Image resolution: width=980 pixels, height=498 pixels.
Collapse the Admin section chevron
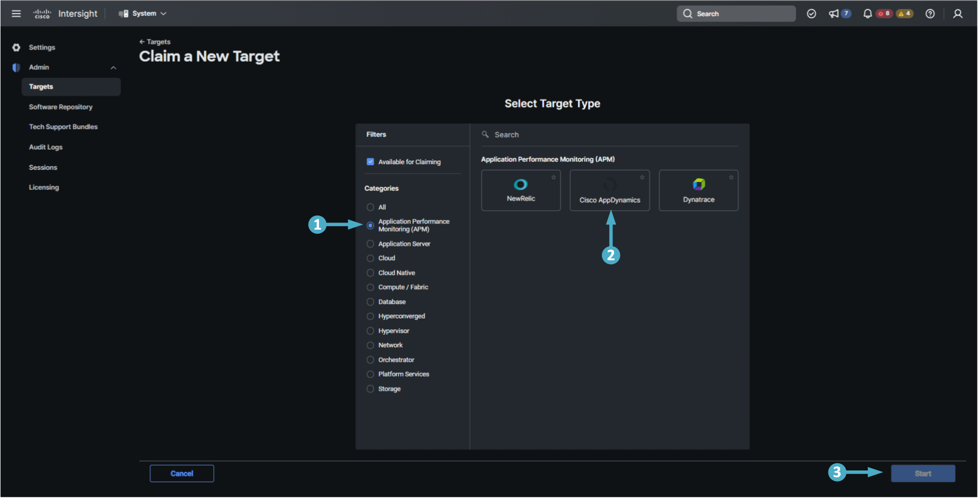point(113,67)
